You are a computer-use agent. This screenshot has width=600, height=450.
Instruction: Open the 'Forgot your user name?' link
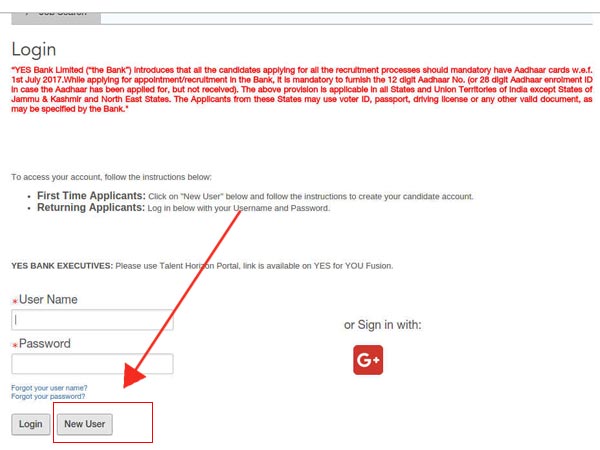pyautogui.click(x=49, y=388)
